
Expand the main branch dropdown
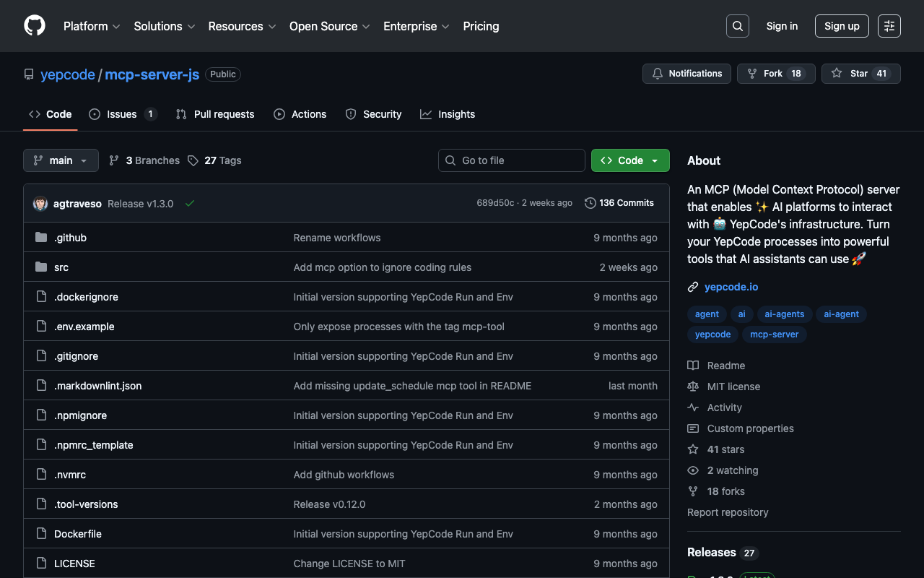click(61, 160)
